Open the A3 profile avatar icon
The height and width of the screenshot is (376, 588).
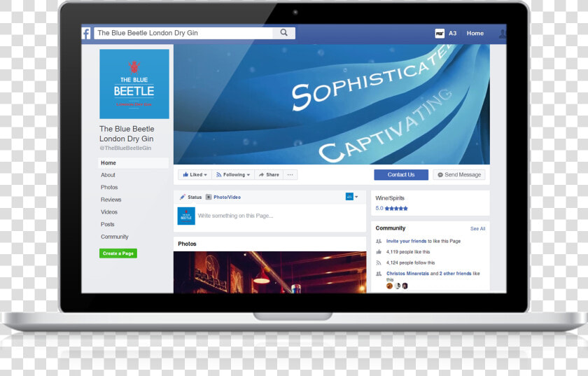point(440,34)
